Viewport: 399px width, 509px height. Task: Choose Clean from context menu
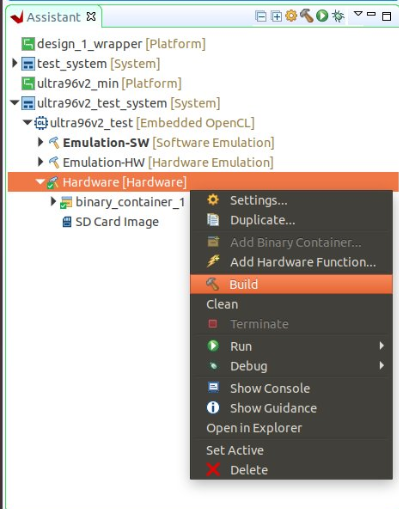point(291,304)
